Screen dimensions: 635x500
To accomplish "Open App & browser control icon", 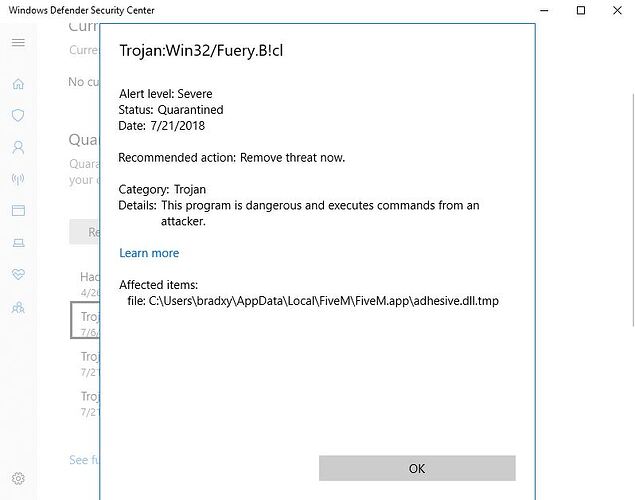I will [18, 211].
